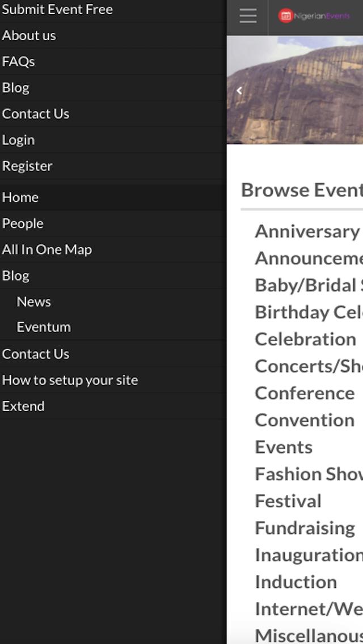The width and height of the screenshot is (363, 644).
Task: Open News under Blog
Action: click(33, 302)
